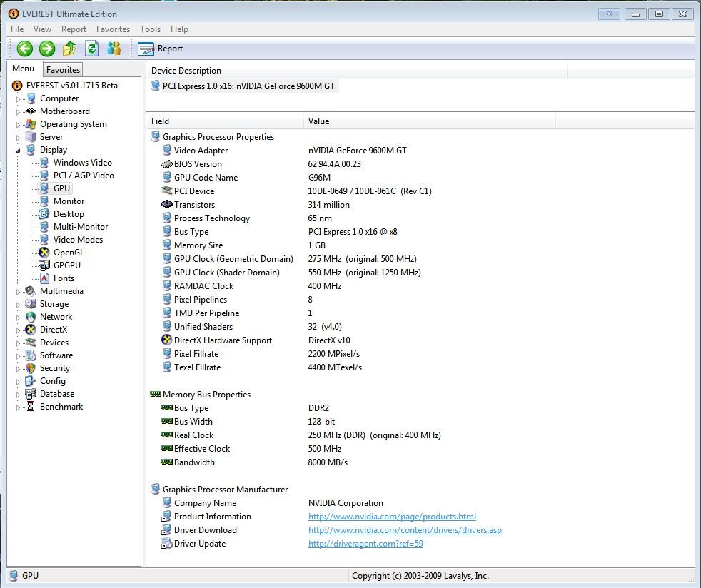The height and width of the screenshot is (588, 701).
Task: Click the Up one level toolbar icon
Action: [69, 49]
